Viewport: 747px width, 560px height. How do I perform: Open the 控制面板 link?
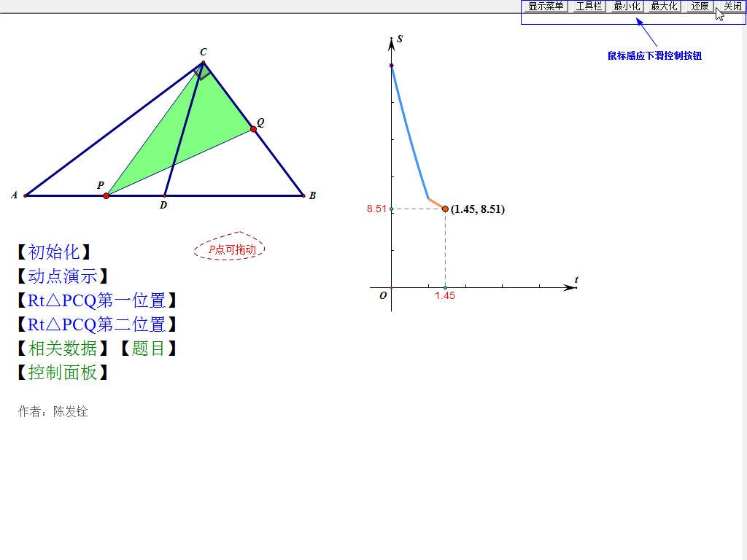coord(63,373)
